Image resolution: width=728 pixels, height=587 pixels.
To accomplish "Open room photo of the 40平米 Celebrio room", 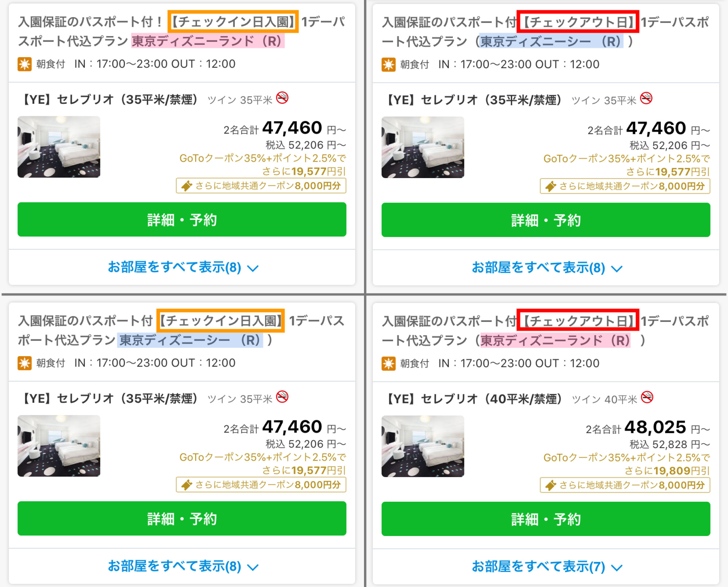I will 423,446.
